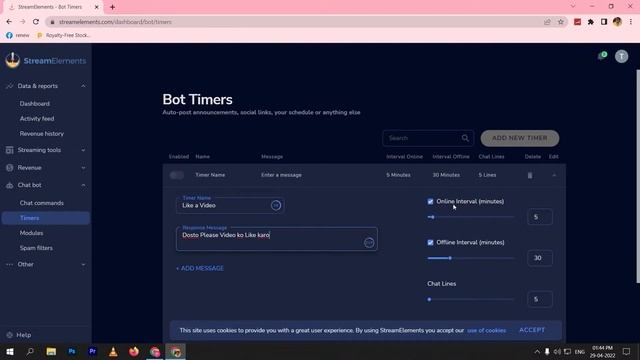
Task: Click + ADD MESSAGE link
Action: (x=200, y=268)
